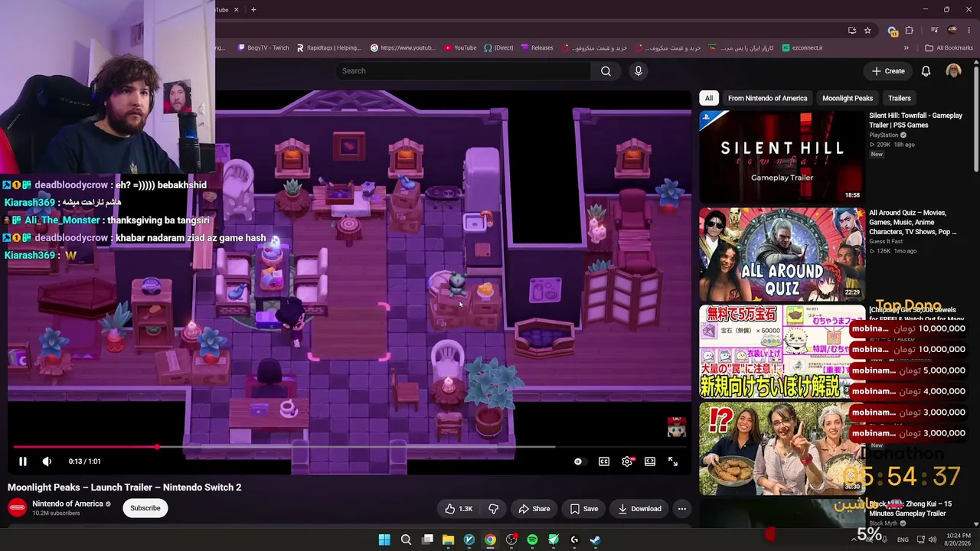
Task: Switch to Google Chrome on the taskbar
Action: click(490, 540)
